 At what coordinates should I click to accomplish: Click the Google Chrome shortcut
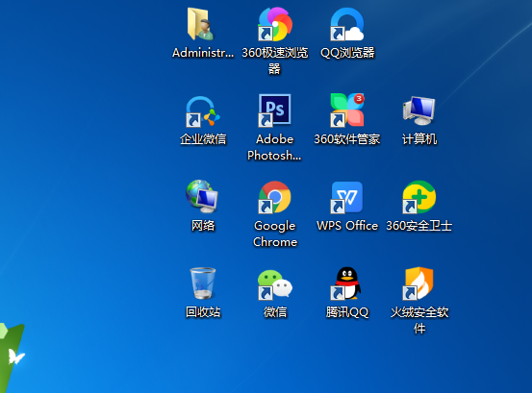click(x=274, y=197)
